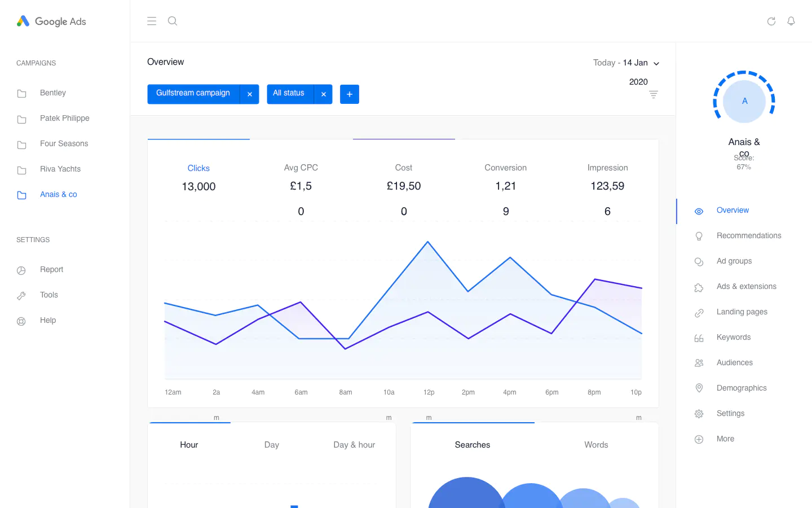Click the Riva Yachts folder icon

click(x=21, y=170)
